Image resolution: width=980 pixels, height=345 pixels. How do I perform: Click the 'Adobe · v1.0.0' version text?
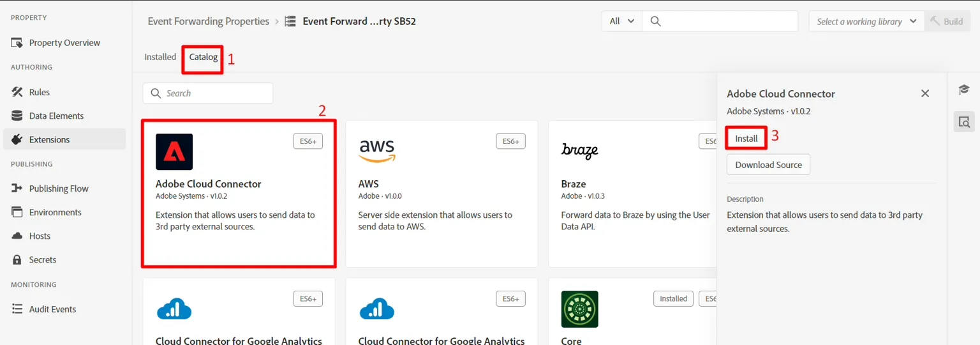tap(380, 196)
